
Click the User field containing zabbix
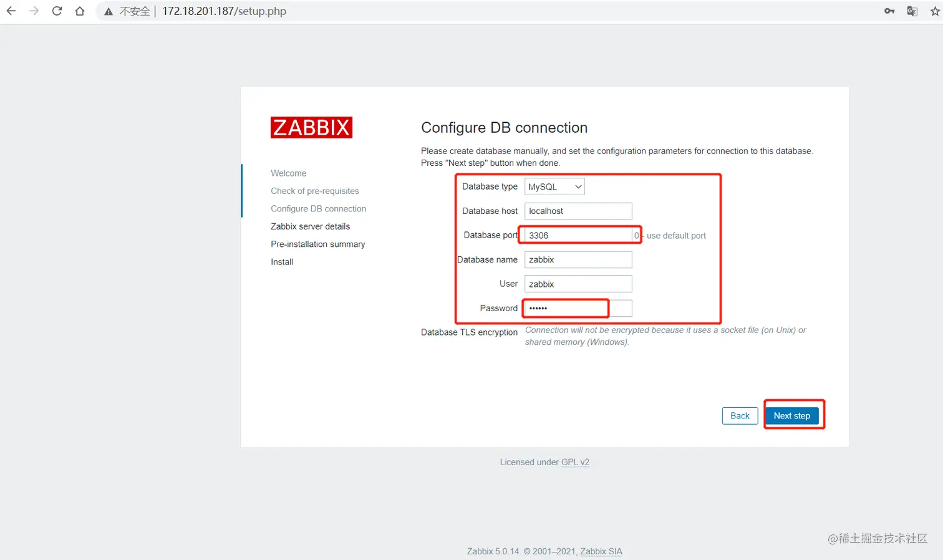point(578,284)
